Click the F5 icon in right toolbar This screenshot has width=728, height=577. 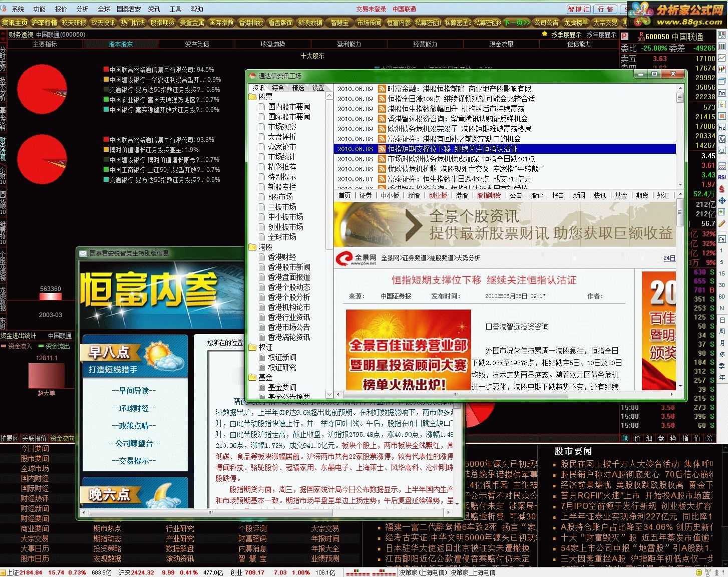[x=722, y=239]
